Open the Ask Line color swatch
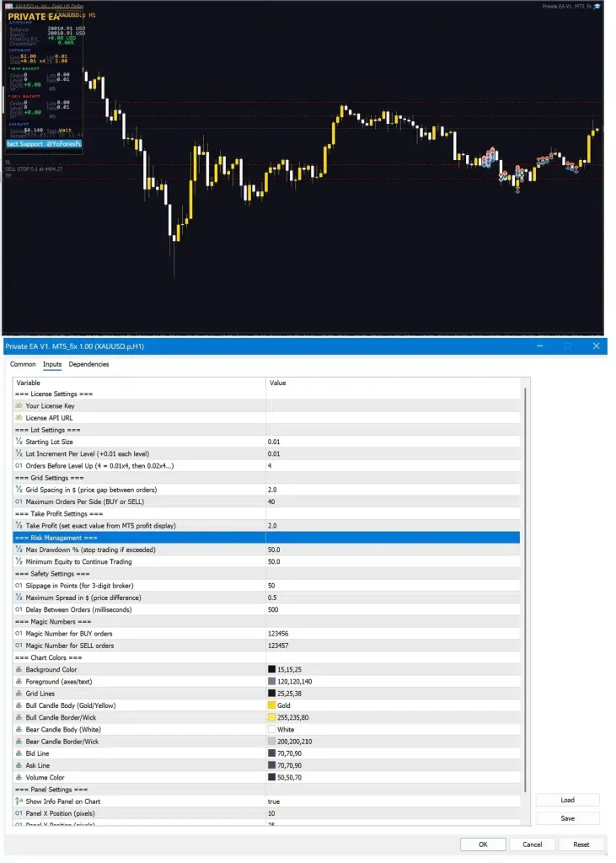The height and width of the screenshot is (863, 616). (271, 765)
